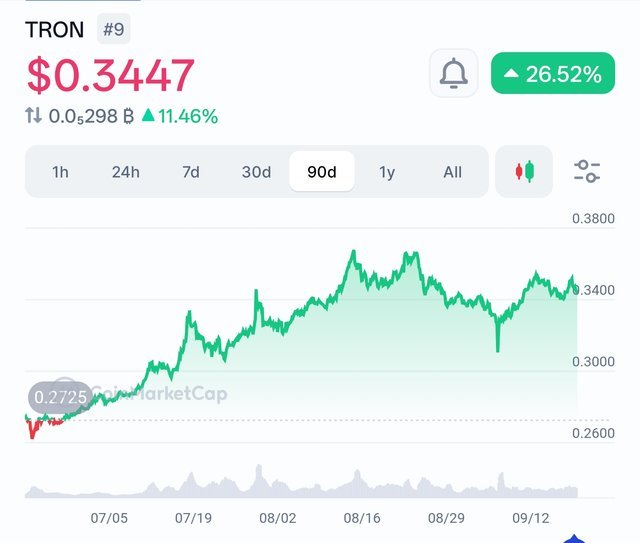Select the 24h time range
This screenshot has height=543, width=640.
click(125, 172)
